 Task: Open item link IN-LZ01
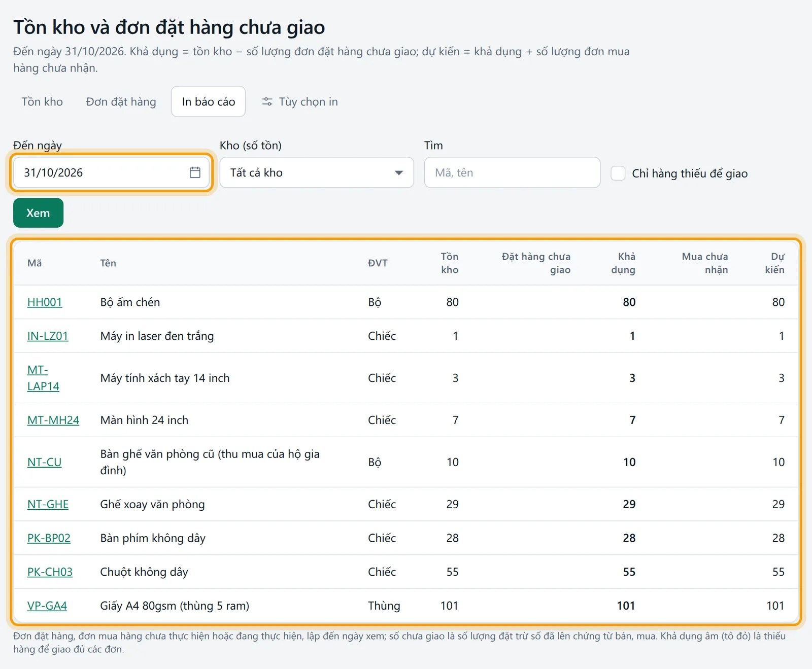(48, 336)
